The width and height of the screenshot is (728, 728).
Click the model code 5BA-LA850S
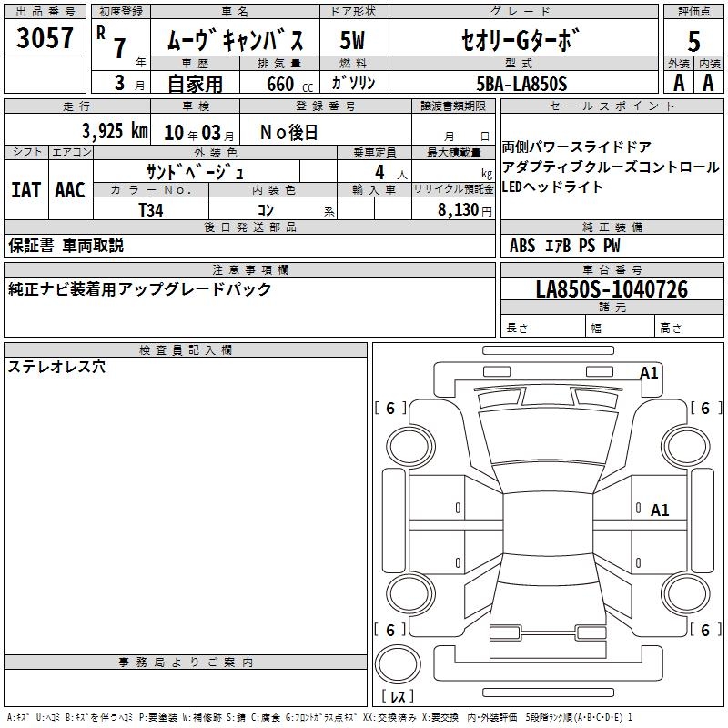coord(521,84)
